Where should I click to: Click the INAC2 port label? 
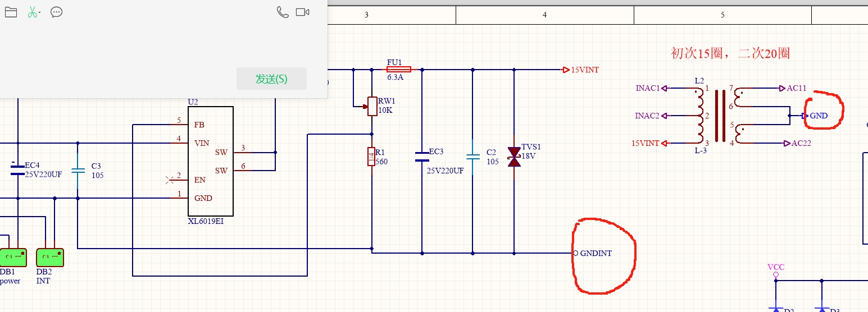point(647,116)
